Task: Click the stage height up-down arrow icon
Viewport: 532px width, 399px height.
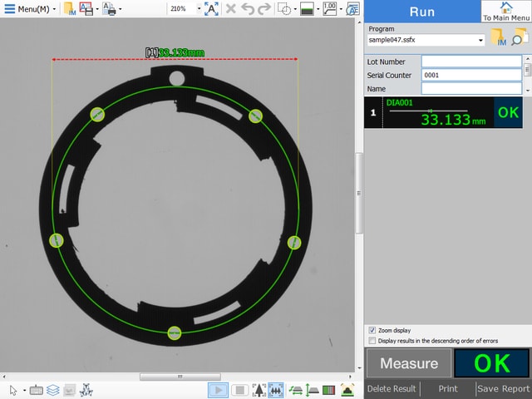Action: 313,390
